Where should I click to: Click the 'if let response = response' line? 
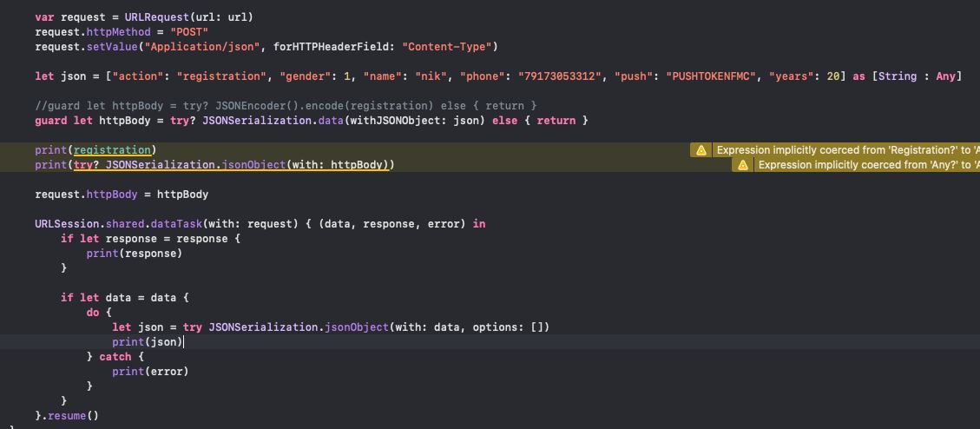click(x=151, y=239)
